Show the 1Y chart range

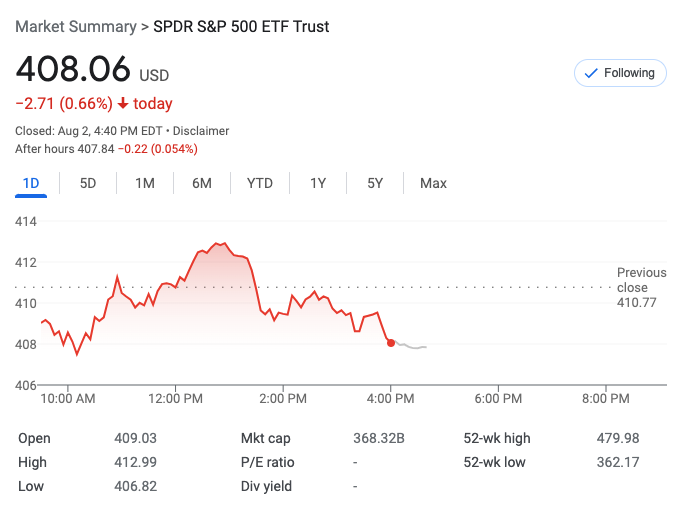(318, 183)
